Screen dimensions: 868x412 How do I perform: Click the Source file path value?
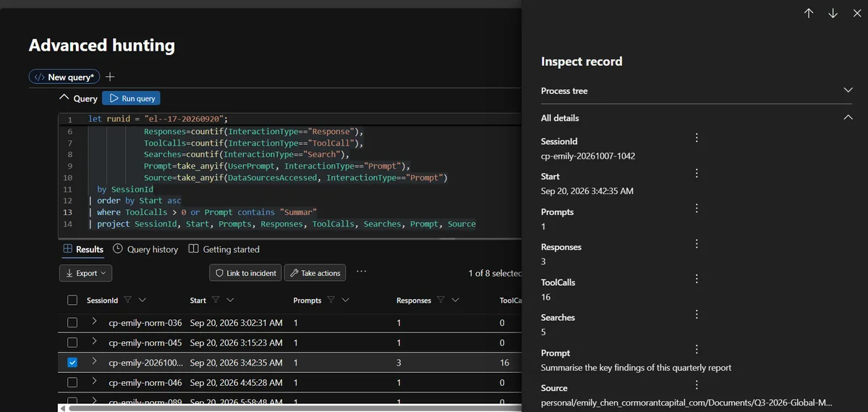pos(686,402)
